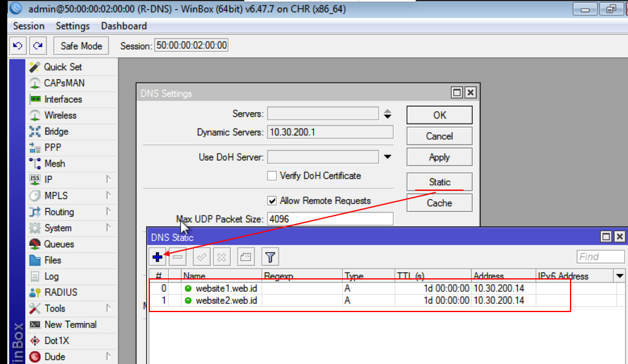The width and height of the screenshot is (628, 364).
Task: Add comment to DNS static entry
Action: (245, 257)
